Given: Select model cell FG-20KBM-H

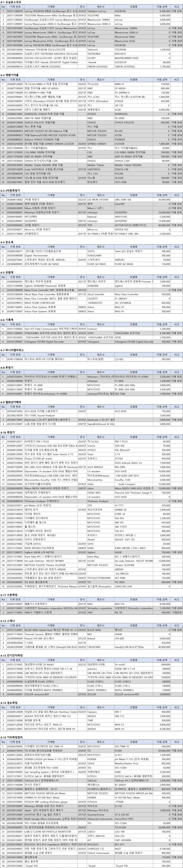Looking at the screenshot, I should click(133, 93).
